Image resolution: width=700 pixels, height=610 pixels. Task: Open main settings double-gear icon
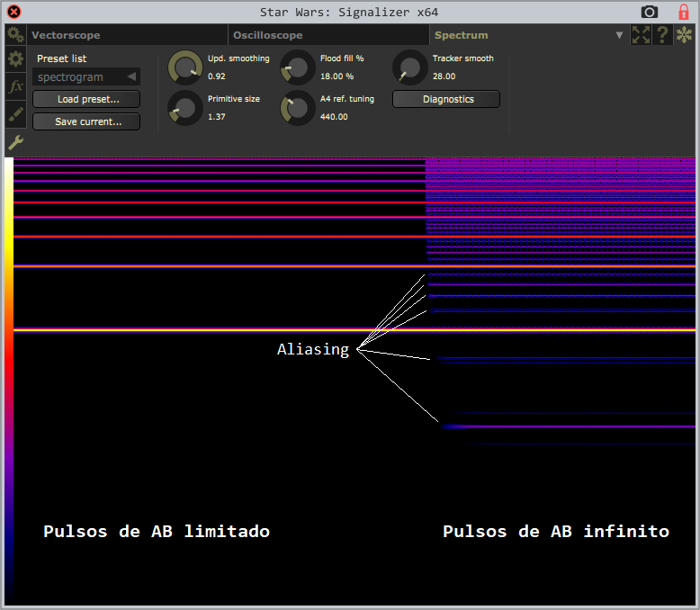click(15, 34)
